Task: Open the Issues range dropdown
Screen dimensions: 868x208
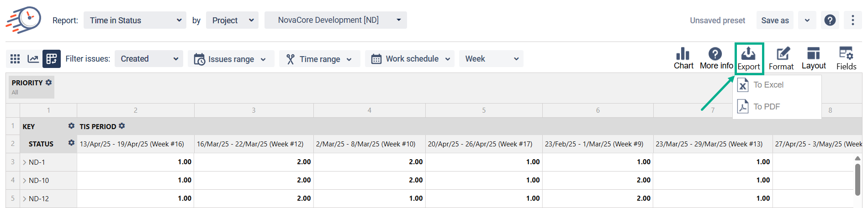Action: click(231, 59)
